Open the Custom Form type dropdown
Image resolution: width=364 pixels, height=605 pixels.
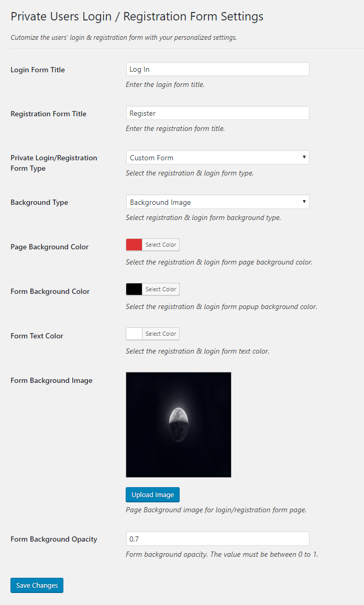[x=217, y=158]
